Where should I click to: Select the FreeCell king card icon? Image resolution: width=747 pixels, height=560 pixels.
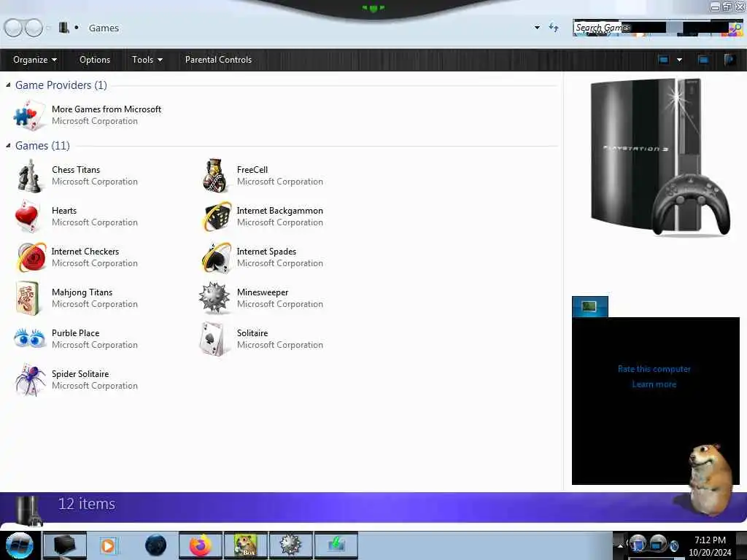[x=214, y=176]
